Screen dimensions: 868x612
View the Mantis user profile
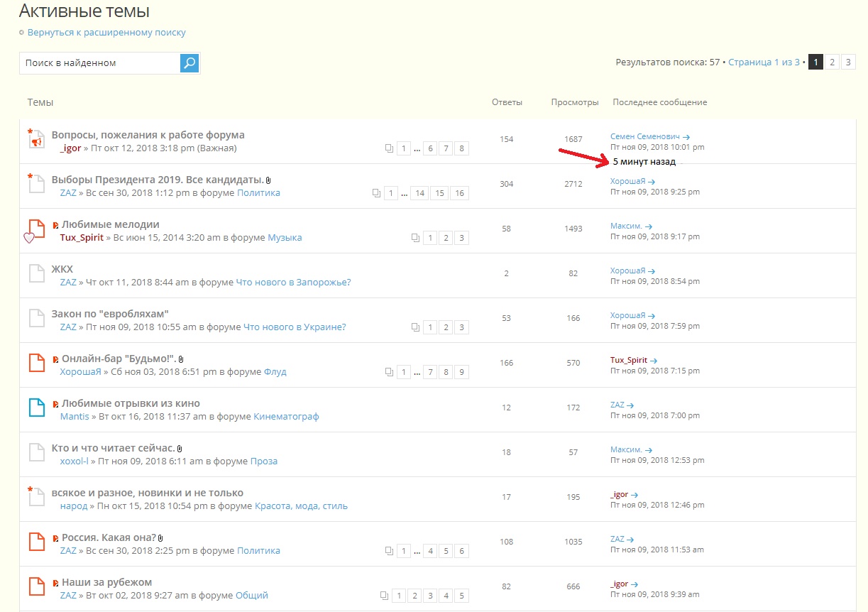point(75,417)
